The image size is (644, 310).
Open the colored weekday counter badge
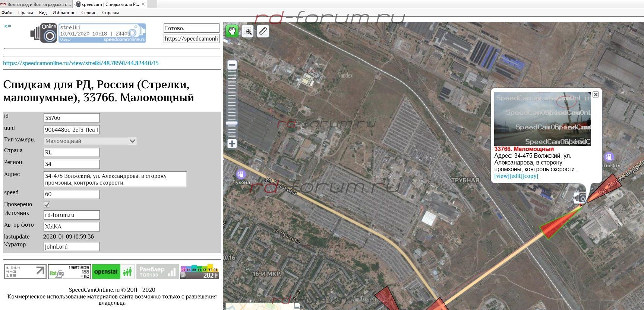pos(200,272)
